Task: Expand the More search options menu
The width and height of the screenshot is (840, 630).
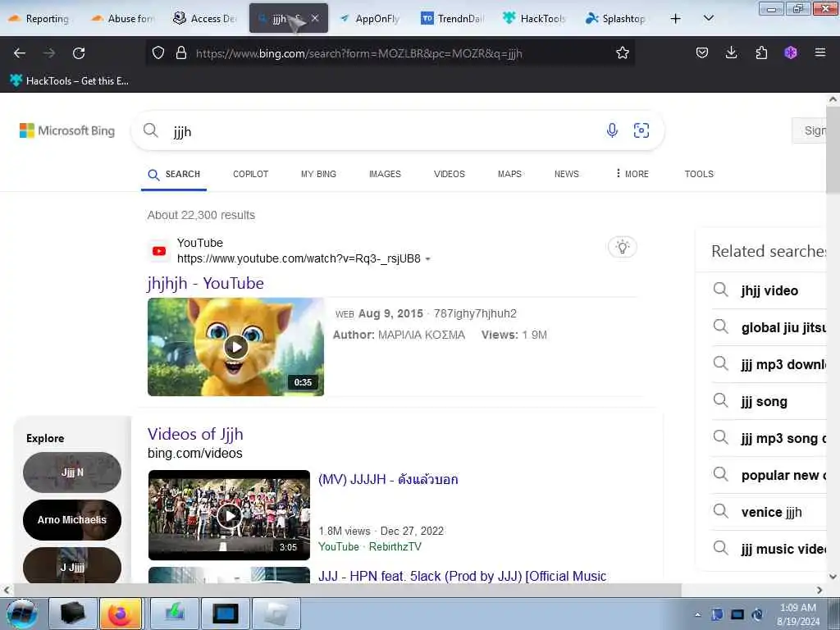Action: (x=632, y=174)
